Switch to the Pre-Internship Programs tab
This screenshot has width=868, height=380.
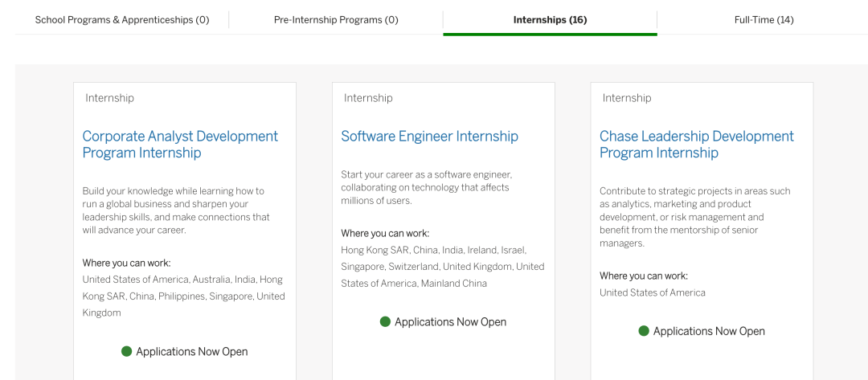336,20
